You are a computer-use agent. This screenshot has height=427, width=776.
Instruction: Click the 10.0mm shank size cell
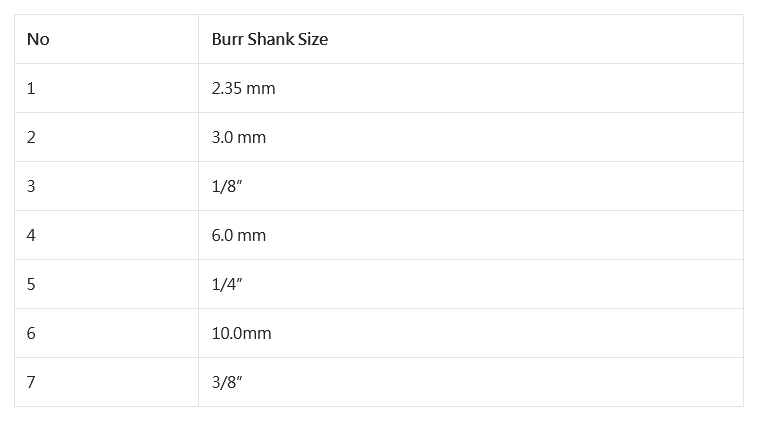click(x=471, y=333)
